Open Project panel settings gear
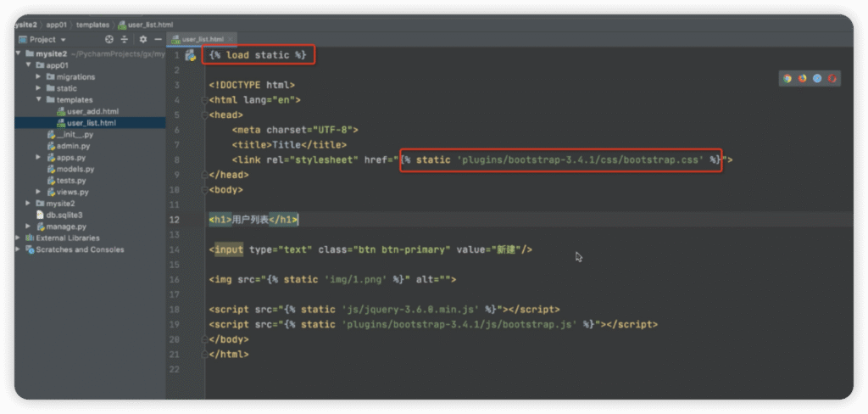The image size is (868, 414). click(x=142, y=39)
